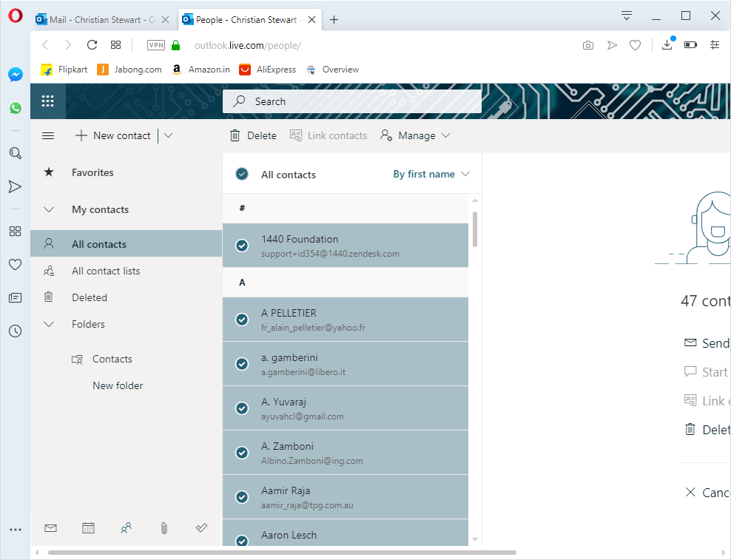
Task: Open Easy Setup sliders icon
Action: 714,45
